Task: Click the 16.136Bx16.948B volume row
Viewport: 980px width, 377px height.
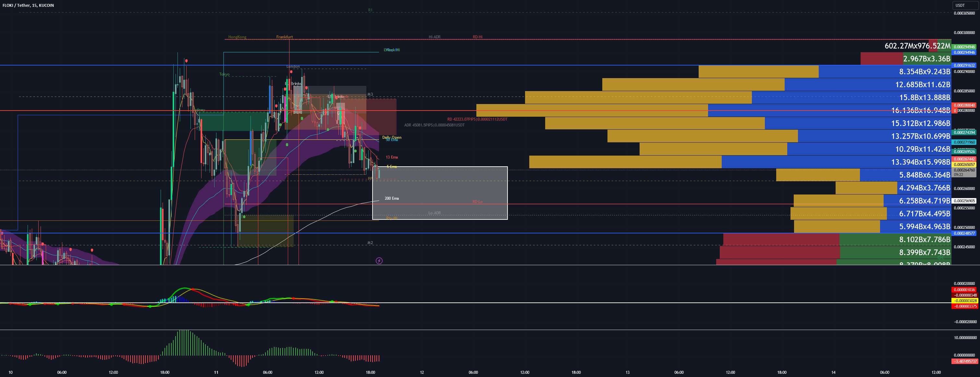Action: coord(714,110)
